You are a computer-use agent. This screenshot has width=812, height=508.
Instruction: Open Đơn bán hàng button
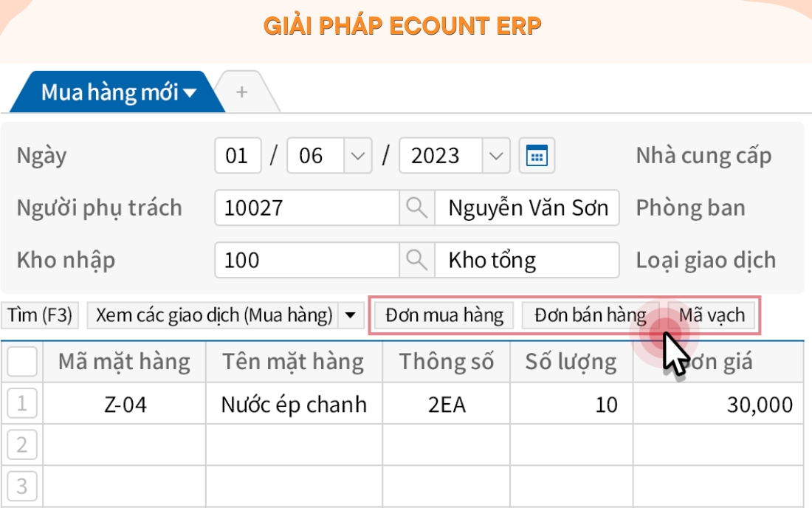click(x=590, y=315)
